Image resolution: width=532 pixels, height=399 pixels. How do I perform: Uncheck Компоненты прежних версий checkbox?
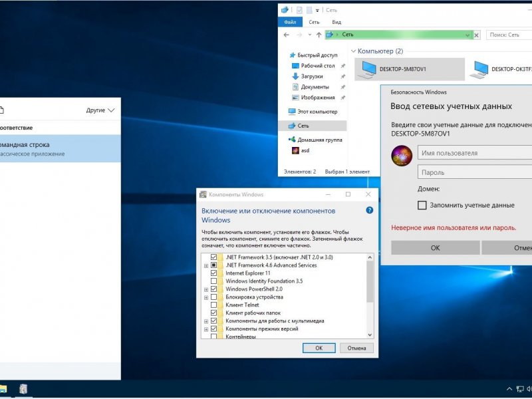213,329
